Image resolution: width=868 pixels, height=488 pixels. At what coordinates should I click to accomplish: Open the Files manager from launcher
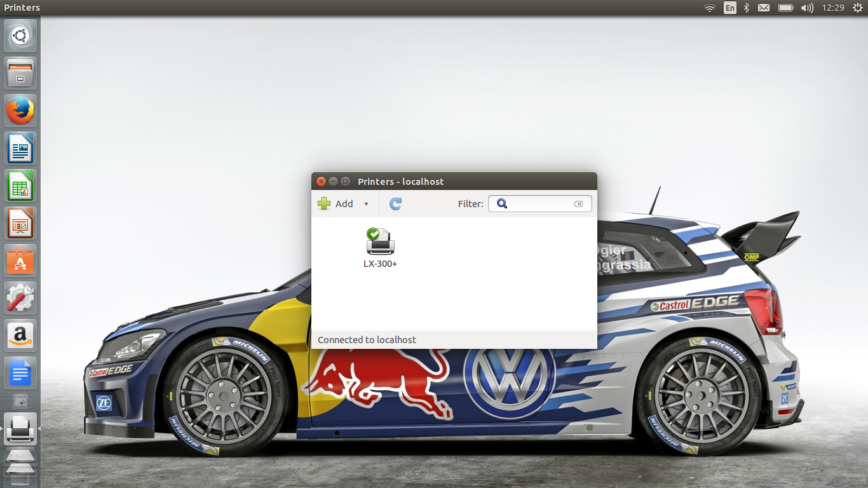click(20, 73)
